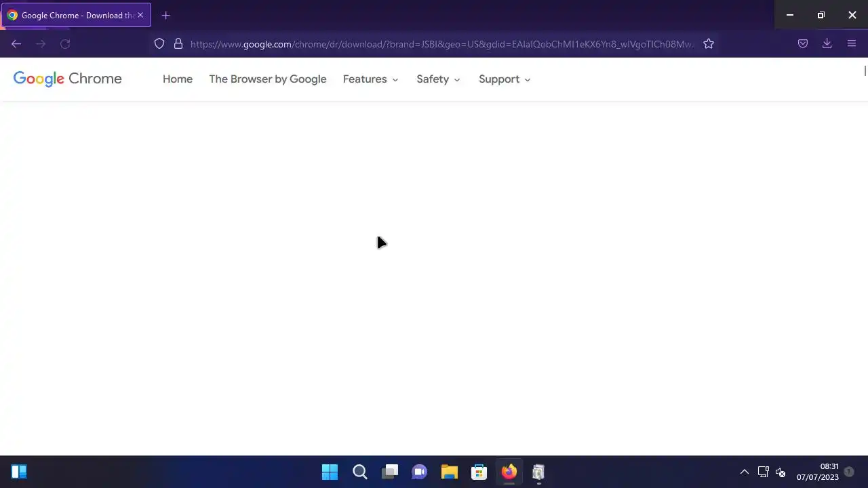Show the Firefox downloads panel
868x488 pixels.
point(827,43)
